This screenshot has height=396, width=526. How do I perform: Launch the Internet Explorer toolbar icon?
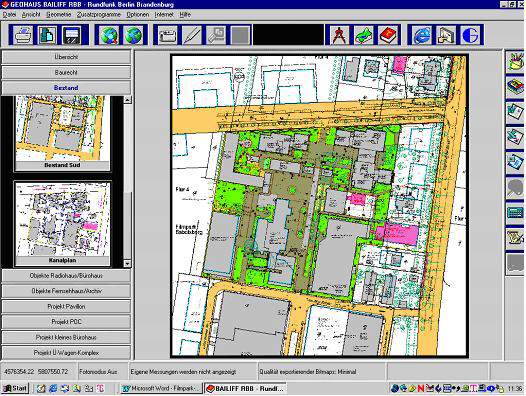coord(422,35)
